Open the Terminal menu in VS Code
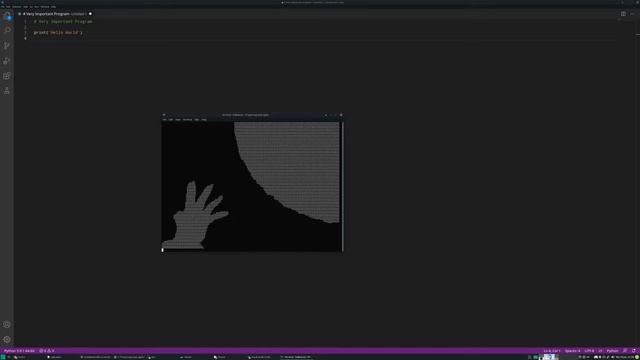The image size is (640, 360). point(45,7)
